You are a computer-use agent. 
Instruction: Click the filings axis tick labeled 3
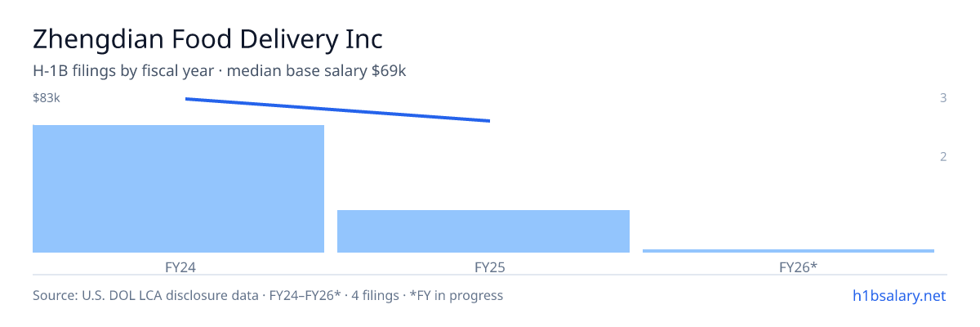coord(943,98)
